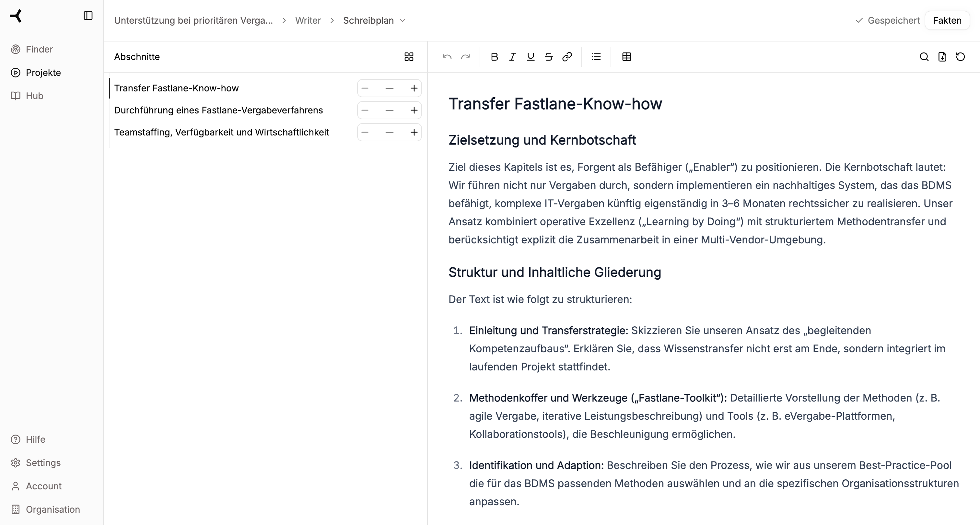Apply strikethrough formatting

click(549, 57)
